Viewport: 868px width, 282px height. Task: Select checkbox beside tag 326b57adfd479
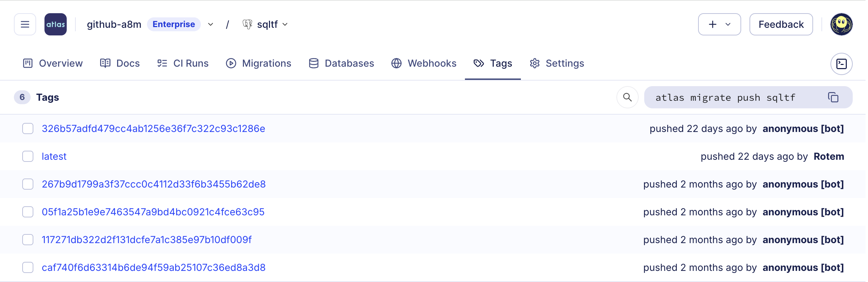tap(27, 128)
